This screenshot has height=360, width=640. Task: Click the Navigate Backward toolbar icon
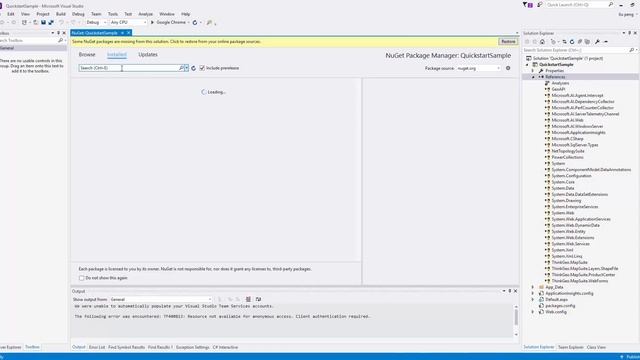click(x=2, y=22)
